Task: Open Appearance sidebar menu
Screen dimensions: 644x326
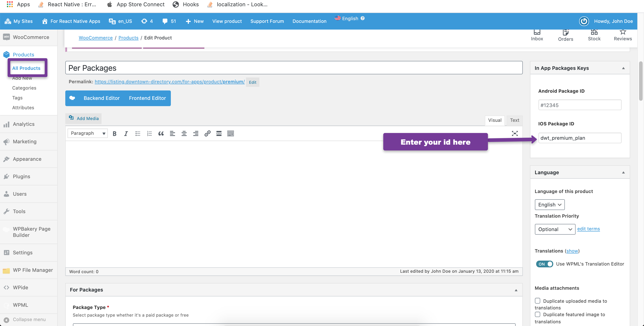Action: tap(29, 159)
